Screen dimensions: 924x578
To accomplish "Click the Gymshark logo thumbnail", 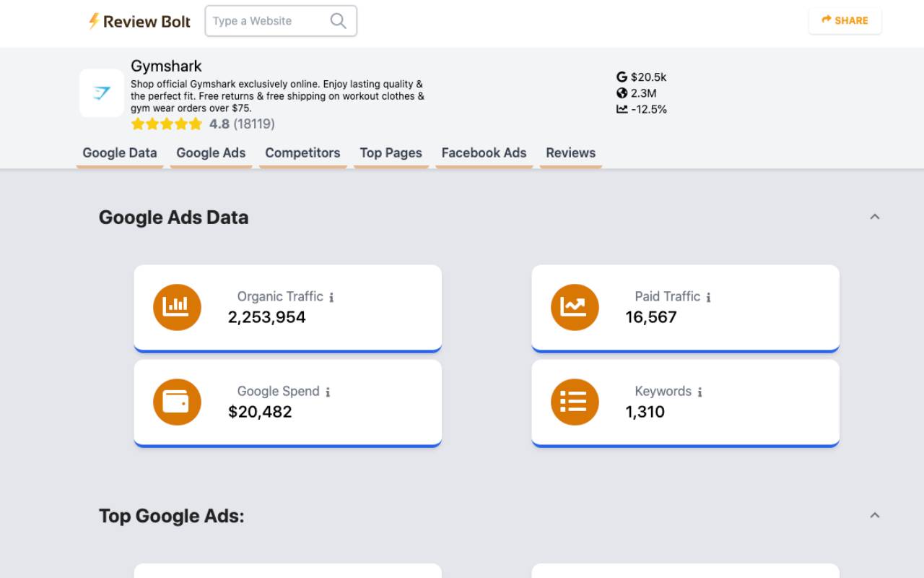I will tap(102, 93).
